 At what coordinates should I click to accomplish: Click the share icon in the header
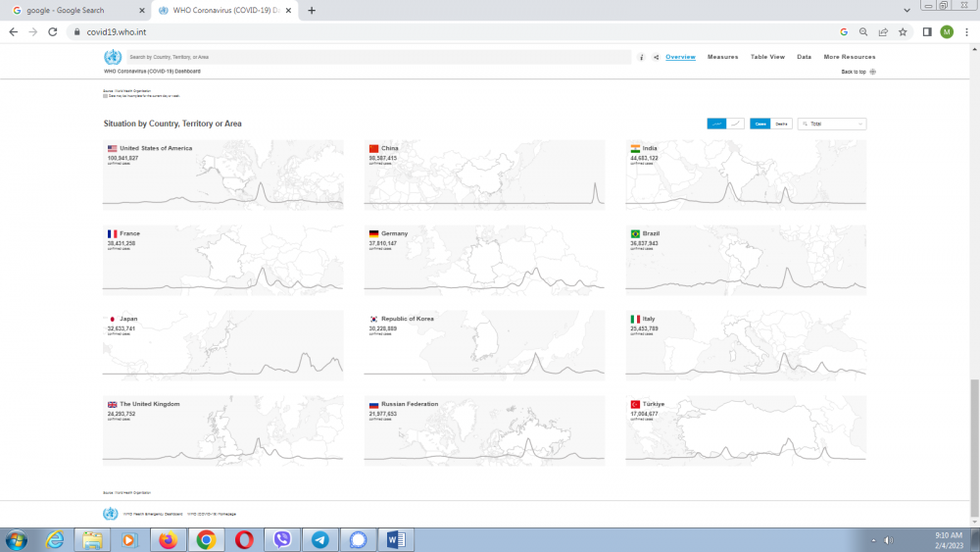(656, 58)
